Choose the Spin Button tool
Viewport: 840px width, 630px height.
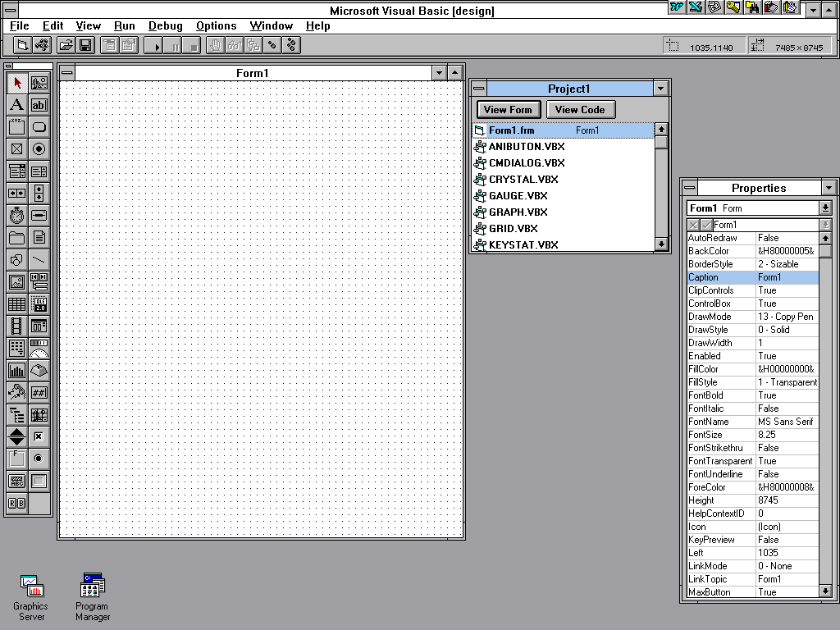pyautogui.click(x=16, y=436)
